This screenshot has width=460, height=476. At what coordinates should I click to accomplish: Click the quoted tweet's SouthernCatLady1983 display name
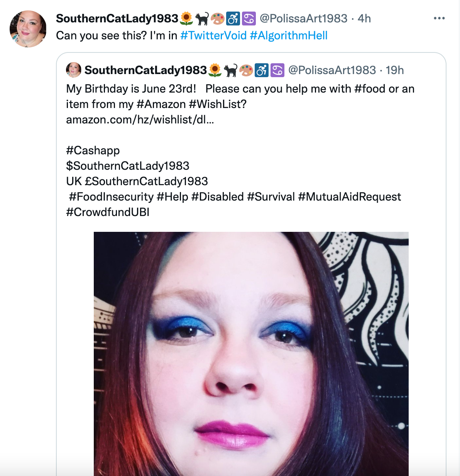coord(146,70)
